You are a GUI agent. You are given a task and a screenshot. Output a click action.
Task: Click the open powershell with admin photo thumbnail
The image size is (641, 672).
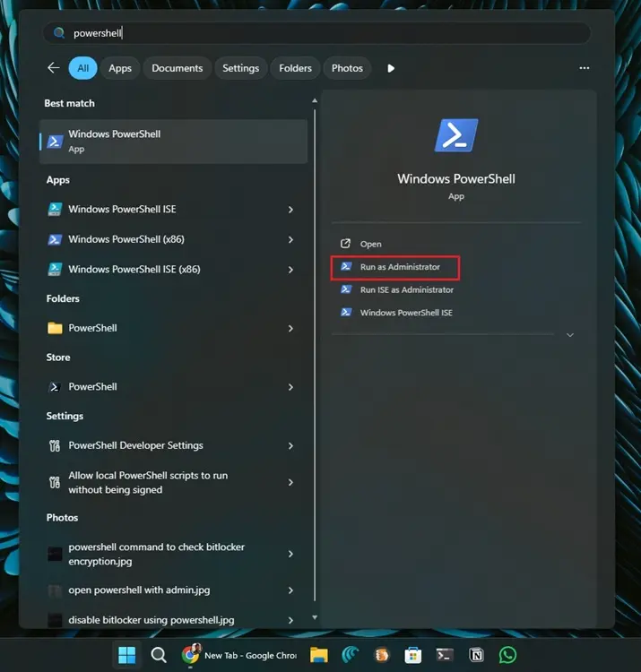pos(55,590)
